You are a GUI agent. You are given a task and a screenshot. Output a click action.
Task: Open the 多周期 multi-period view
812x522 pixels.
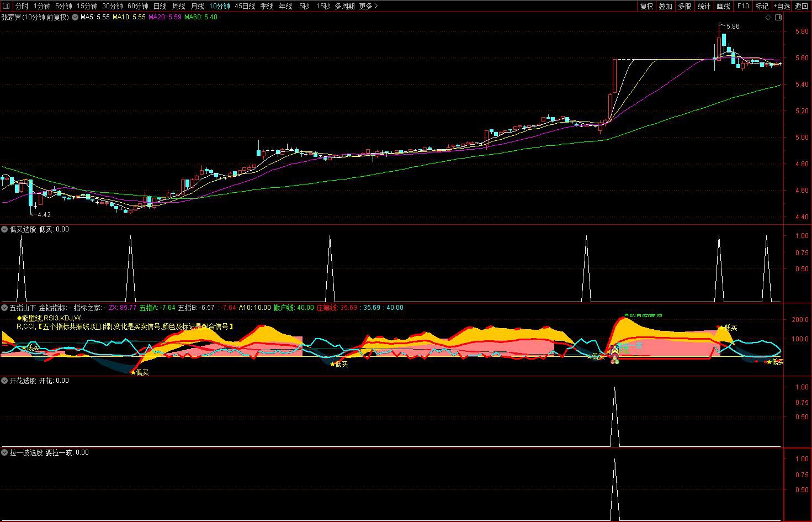(x=344, y=6)
